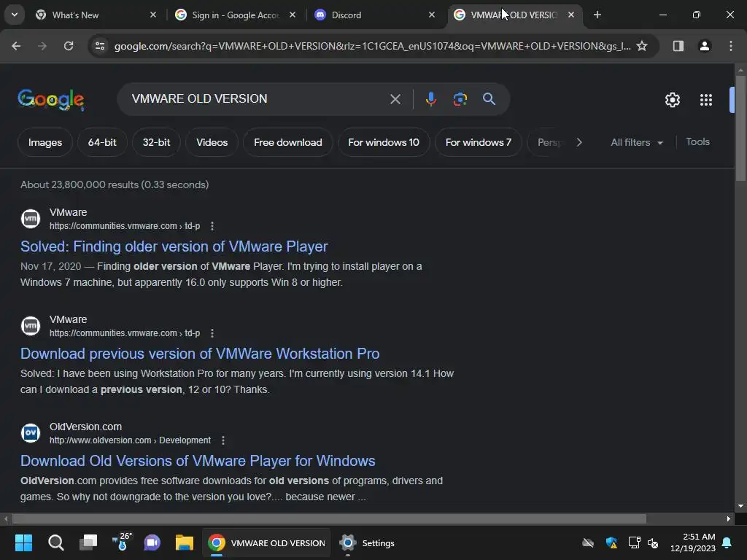Open Download Old Versions of VMware Player link
Screen dimensions: 747x560
[x=198, y=461]
